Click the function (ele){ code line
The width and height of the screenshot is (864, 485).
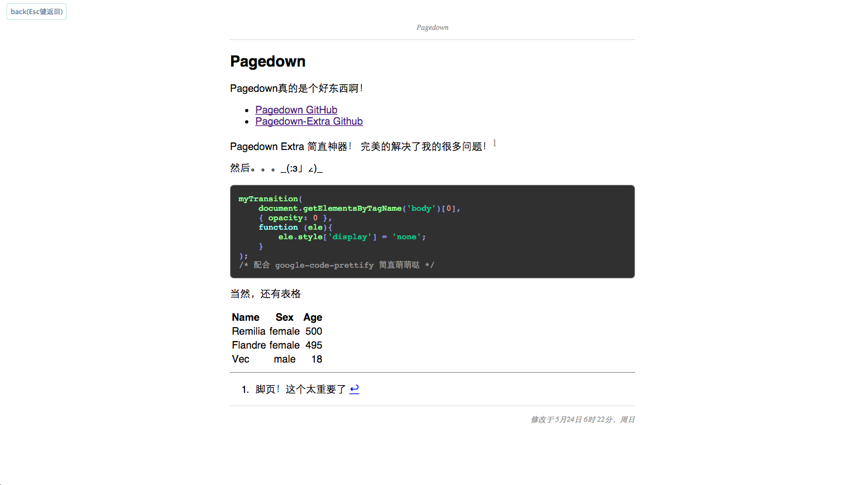click(x=295, y=227)
